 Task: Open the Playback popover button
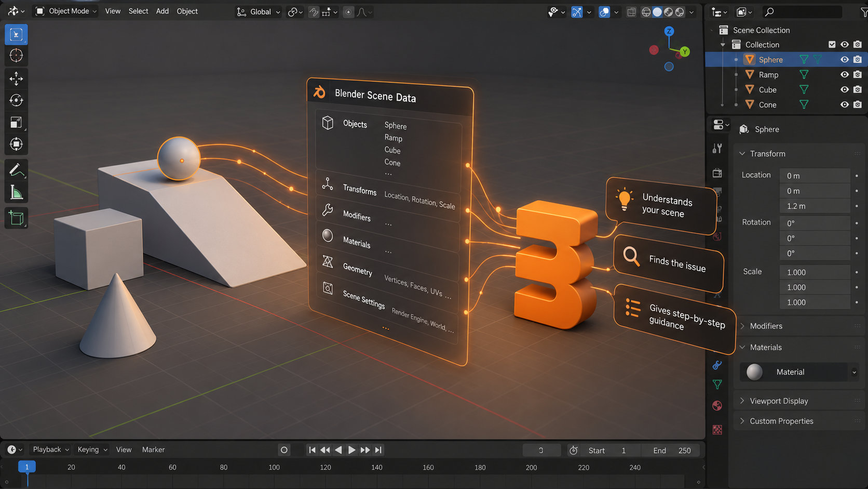(x=51, y=450)
